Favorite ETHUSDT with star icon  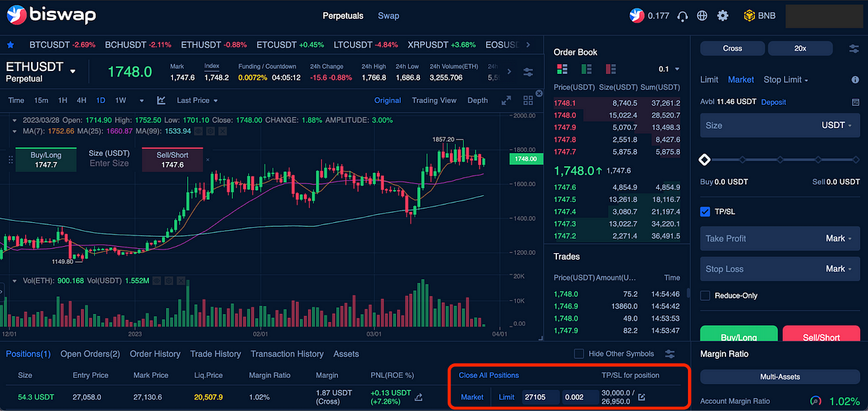tap(10, 45)
